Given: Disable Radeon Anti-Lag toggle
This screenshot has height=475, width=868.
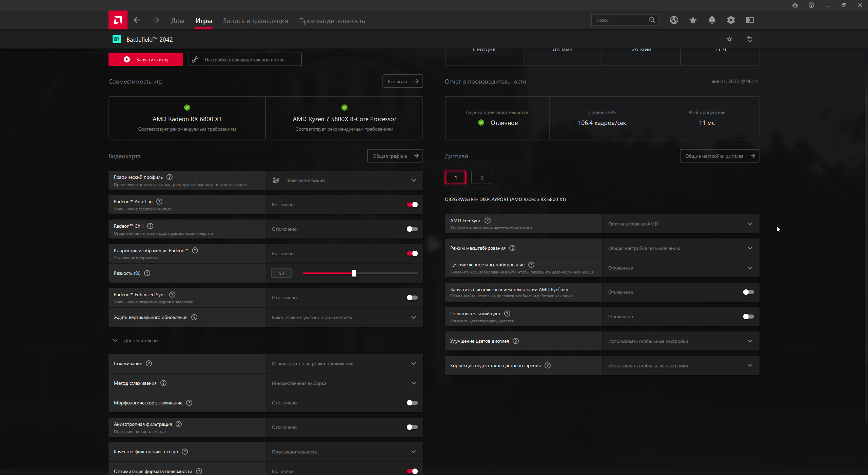Looking at the screenshot, I should 412,205.
